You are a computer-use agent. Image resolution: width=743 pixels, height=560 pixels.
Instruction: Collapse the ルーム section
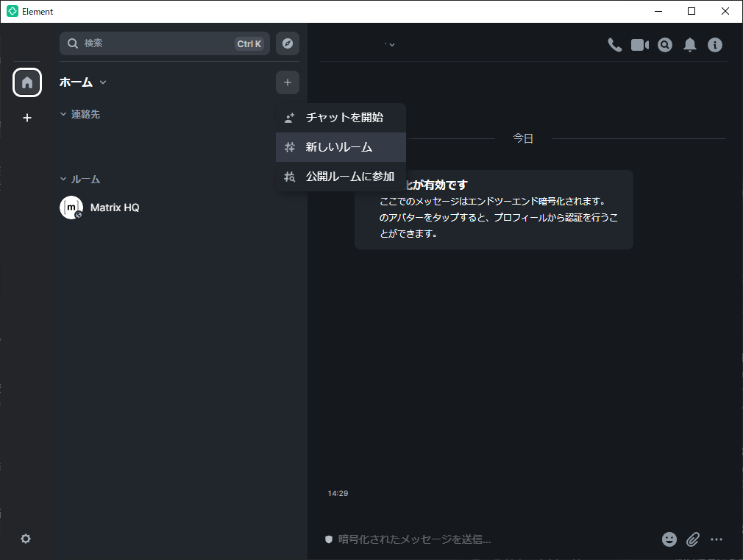79,178
